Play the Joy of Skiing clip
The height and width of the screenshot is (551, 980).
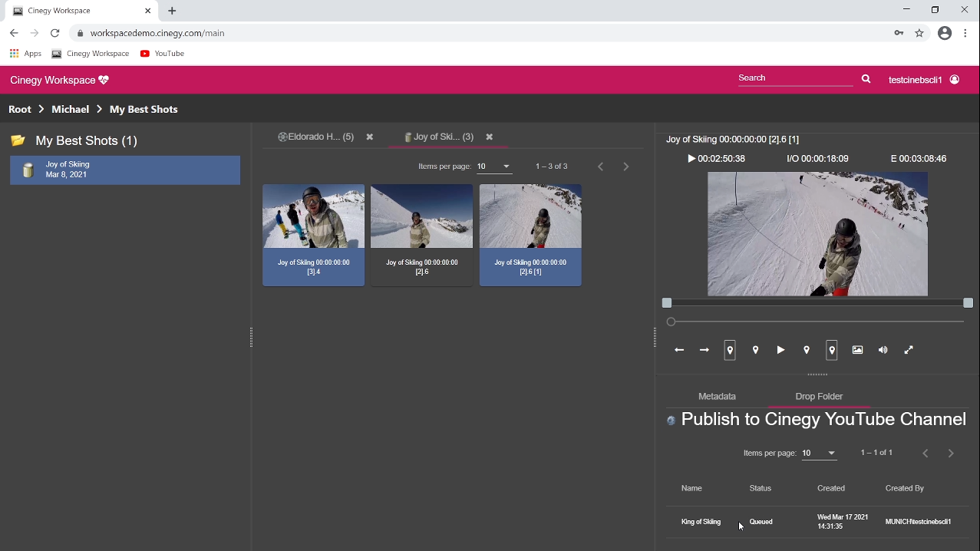point(780,350)
